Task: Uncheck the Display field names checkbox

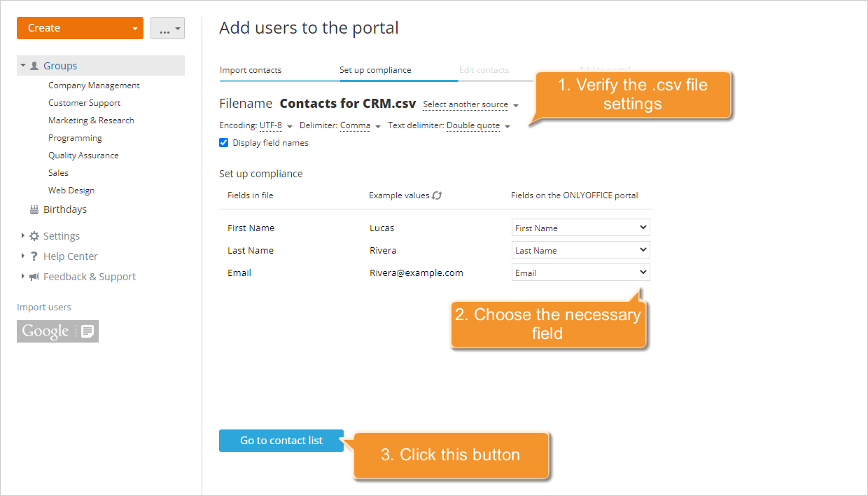Action: pos(223,142)
